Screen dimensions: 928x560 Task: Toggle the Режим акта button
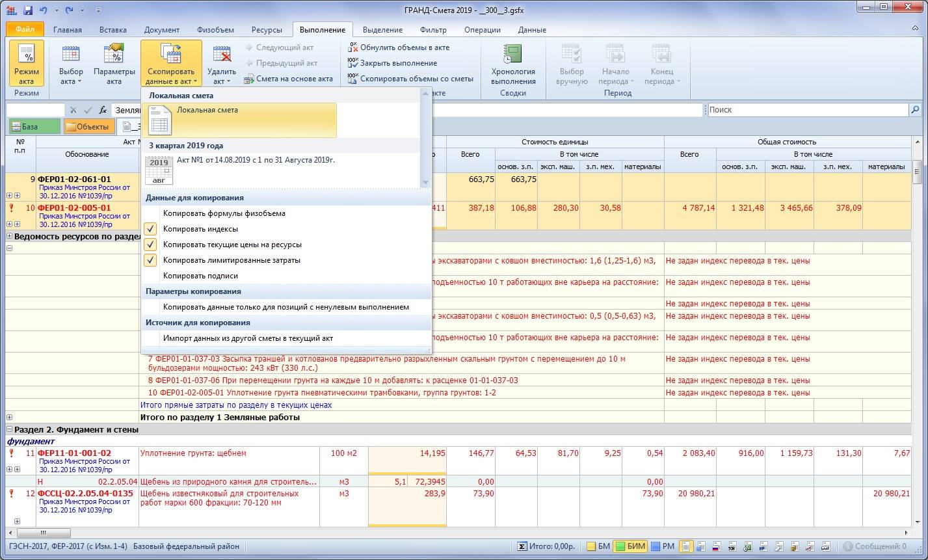[27, 63]
